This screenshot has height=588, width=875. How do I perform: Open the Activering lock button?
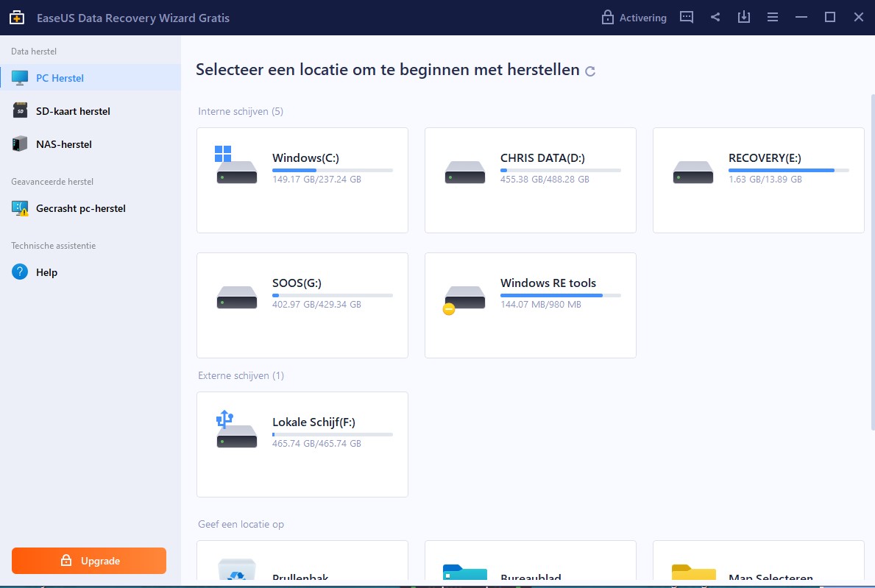click(634, 18)
